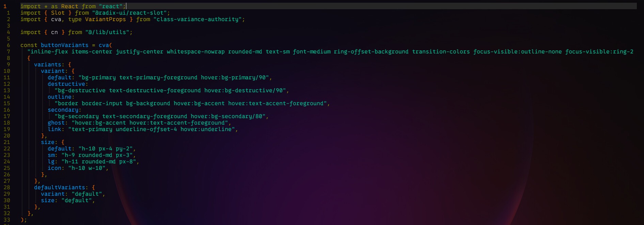644x225 pixels.
Task: Place cursor on the buttonVariants constant name
Action: [64, 45]
